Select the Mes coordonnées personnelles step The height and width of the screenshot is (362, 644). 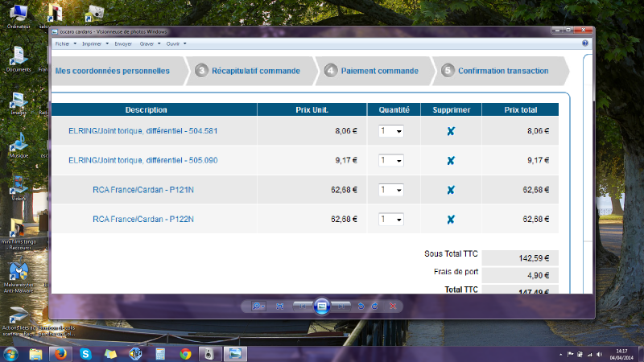pyautogui.click(x=113, y=71)
